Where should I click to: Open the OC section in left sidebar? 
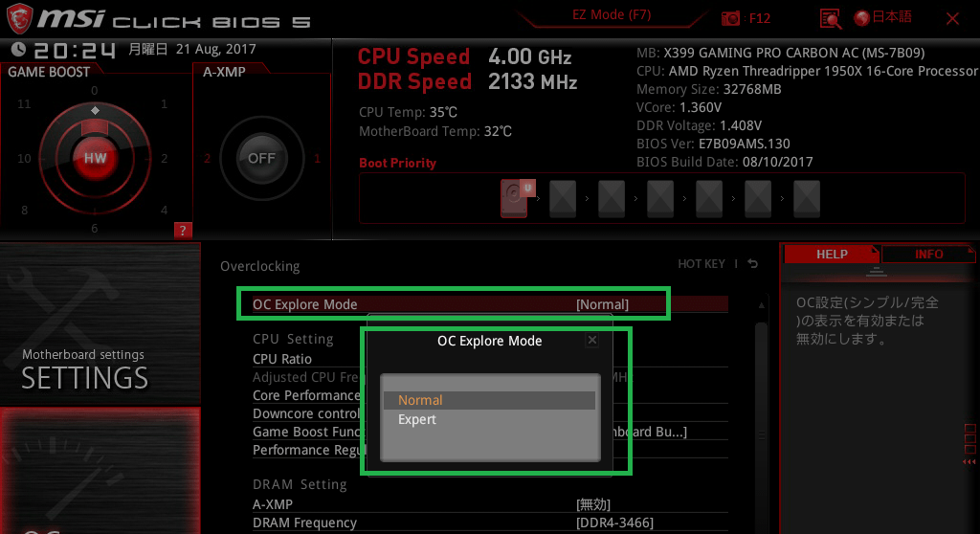click(100, 470)
